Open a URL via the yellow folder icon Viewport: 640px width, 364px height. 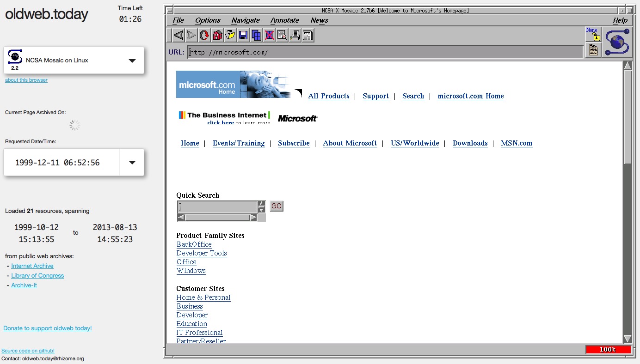coord(230,35)
